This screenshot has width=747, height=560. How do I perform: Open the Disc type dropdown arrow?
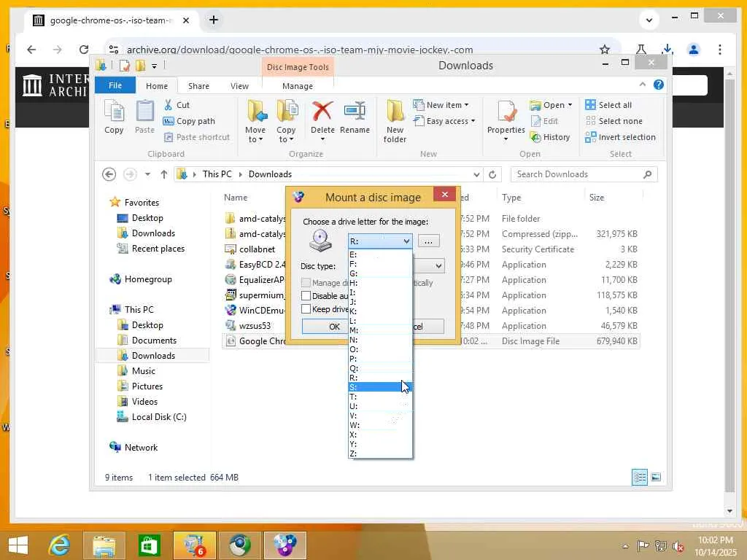(438, 265)
